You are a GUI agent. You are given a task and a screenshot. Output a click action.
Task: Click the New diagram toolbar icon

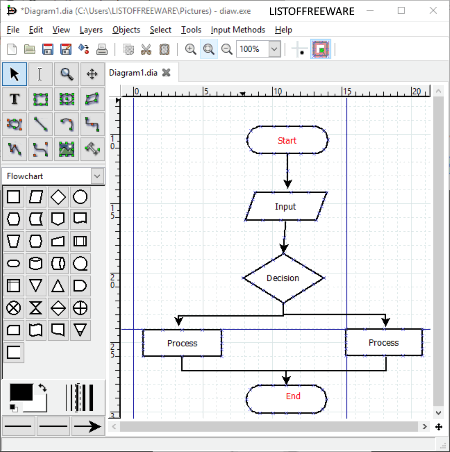12,49
